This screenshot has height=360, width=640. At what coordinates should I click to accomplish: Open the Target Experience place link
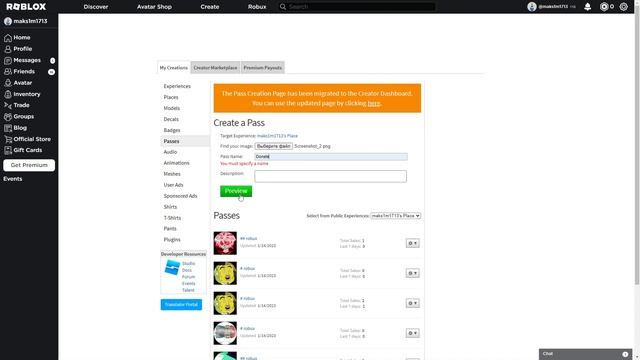[x=277, y=136]
